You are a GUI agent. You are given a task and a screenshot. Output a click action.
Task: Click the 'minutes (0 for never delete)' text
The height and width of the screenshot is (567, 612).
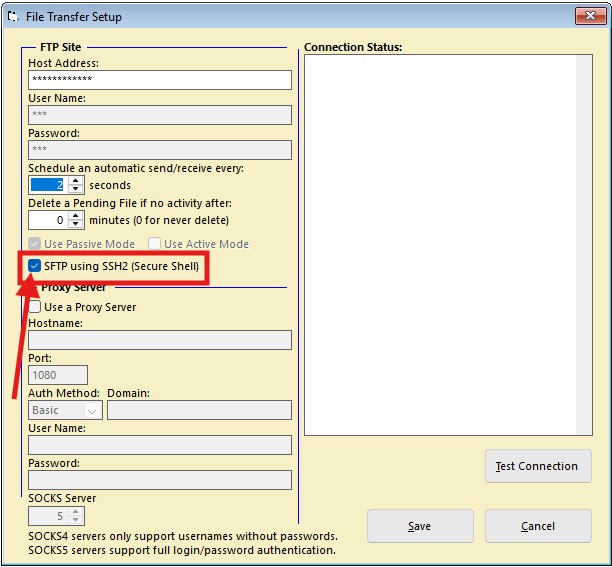159,220
